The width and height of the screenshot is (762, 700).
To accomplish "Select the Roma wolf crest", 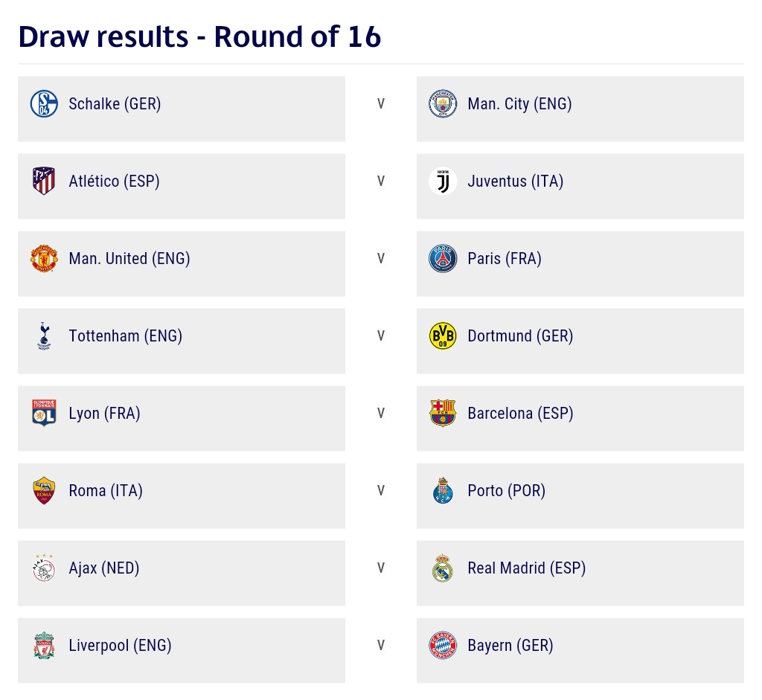I will pyautogui.click(x=44, y=491).
